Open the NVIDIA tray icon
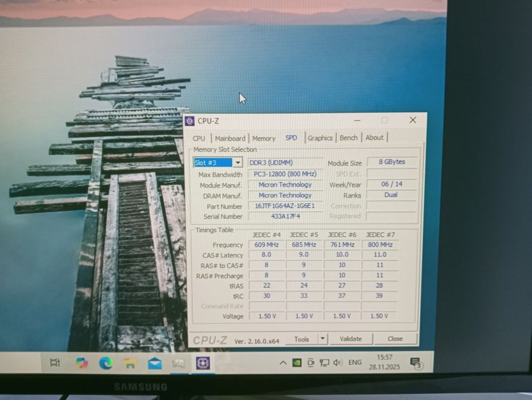 coord(297,363)
